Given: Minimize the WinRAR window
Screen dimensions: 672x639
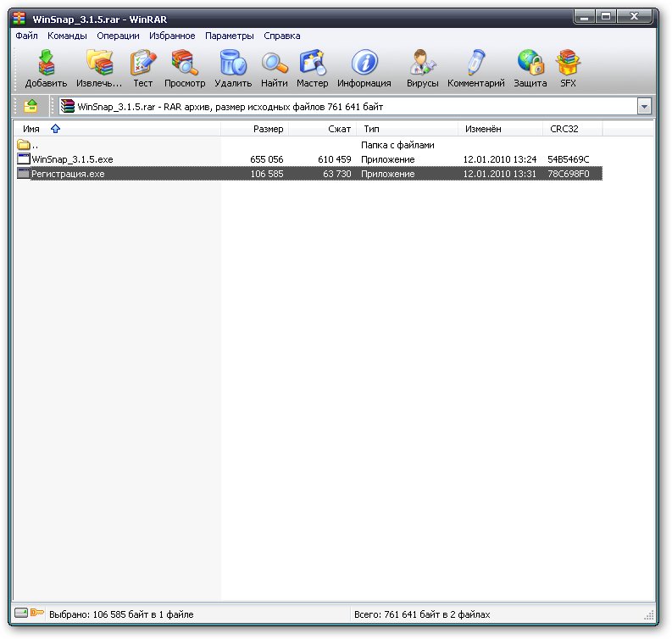Looking at the screenshot, I should pos(584,17).
